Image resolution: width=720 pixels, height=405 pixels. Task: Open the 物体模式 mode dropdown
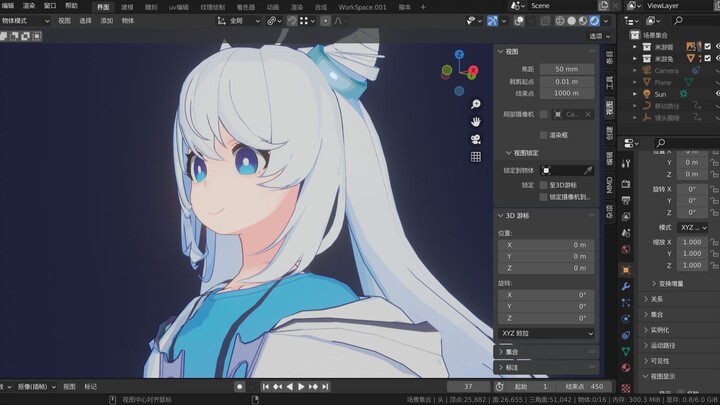(25, 21)
